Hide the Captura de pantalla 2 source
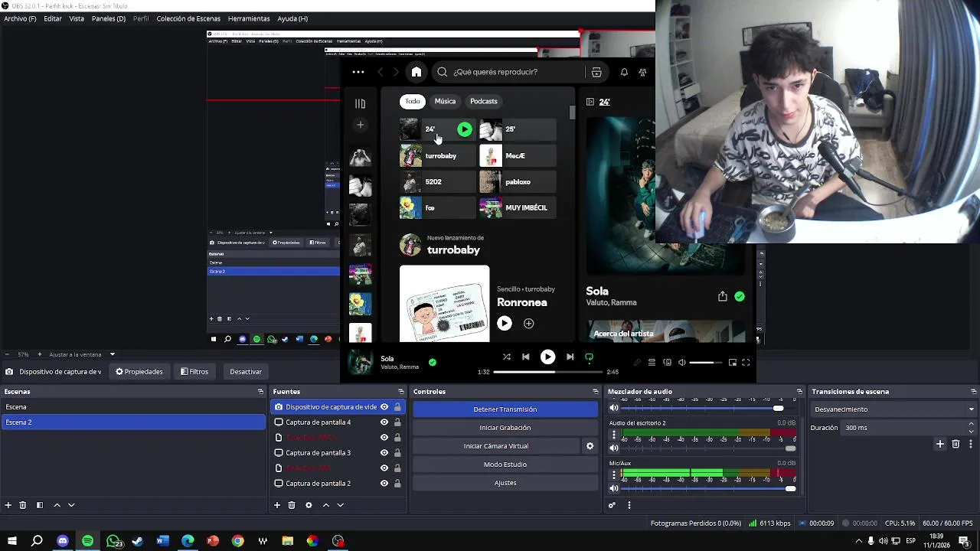 [384, 484]
